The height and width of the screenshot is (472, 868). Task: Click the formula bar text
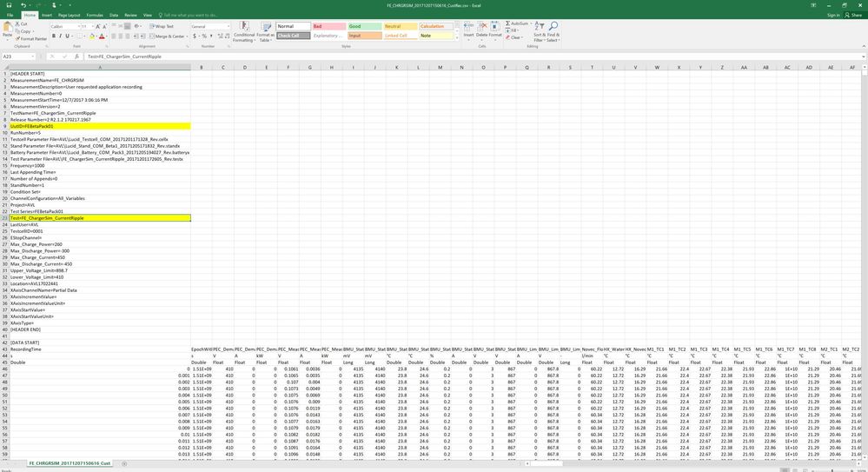pos(124,57)
